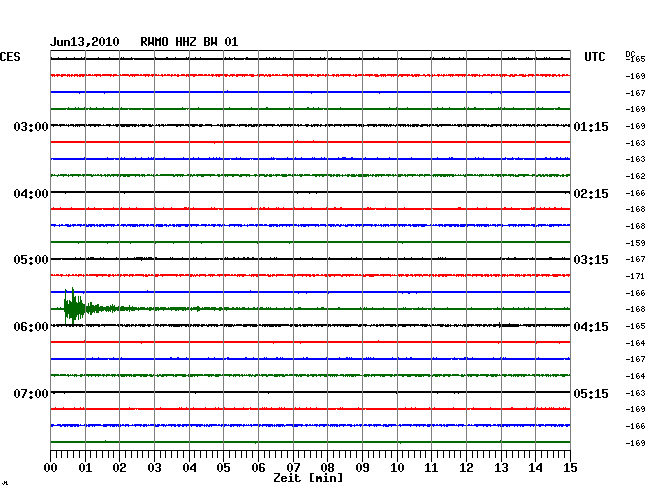Image resolution: width=650 pixels, height=494 pixels.
Task: Click the channel code HHZ in the title
Action: coord(186,42)
